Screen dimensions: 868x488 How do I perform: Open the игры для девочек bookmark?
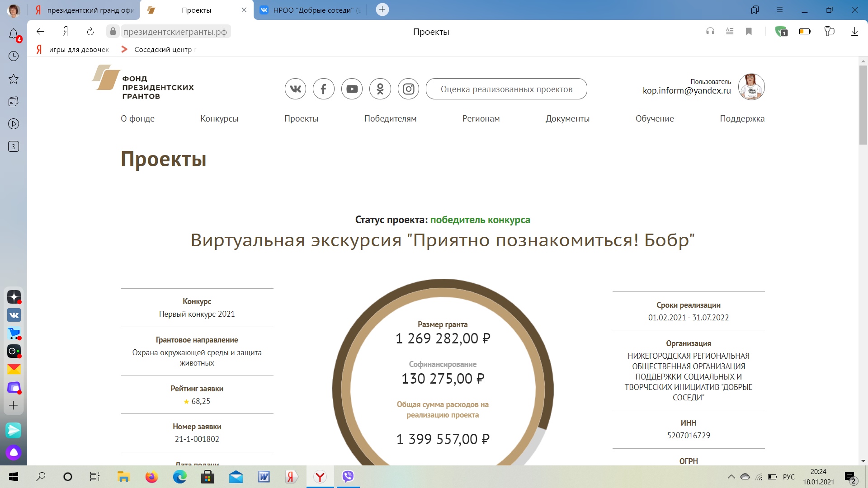coord(73,49)
